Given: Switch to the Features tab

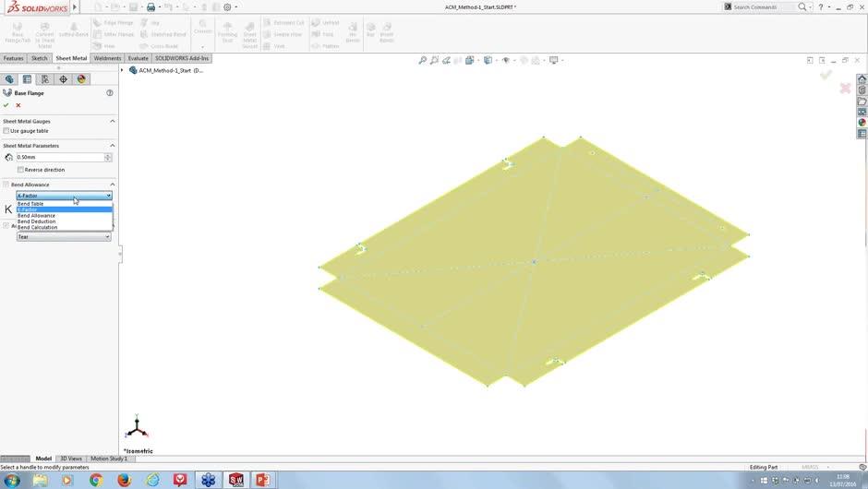Looking at the screenshot, I should click(13, 58).
